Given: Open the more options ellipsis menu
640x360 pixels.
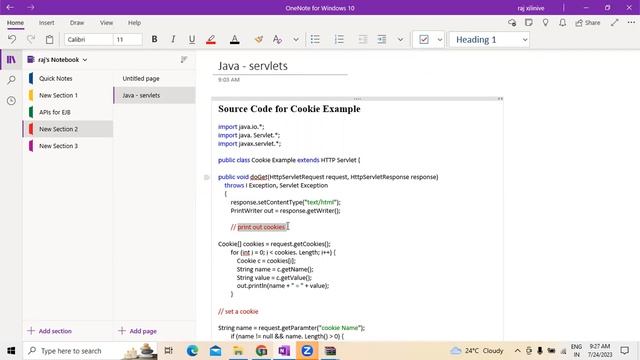Looking at the screenshot, I should pos(631,23).
